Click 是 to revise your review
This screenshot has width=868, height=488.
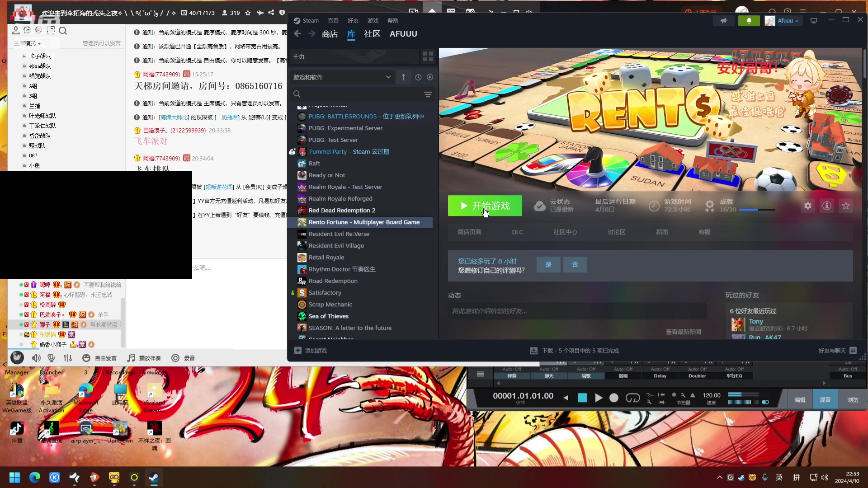548,265
